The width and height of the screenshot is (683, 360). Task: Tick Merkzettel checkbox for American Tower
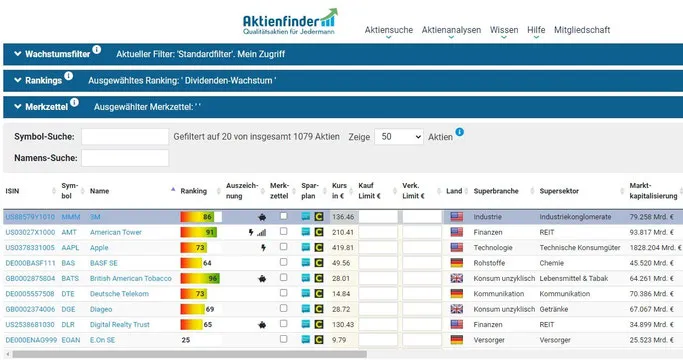284,231
